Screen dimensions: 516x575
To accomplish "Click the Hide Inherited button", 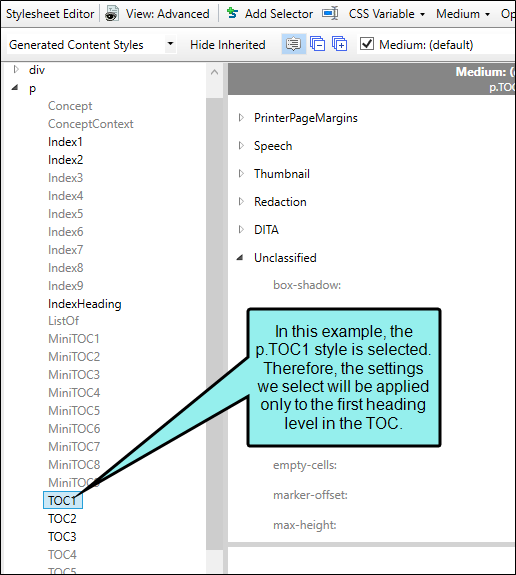I will click(227, 45).
